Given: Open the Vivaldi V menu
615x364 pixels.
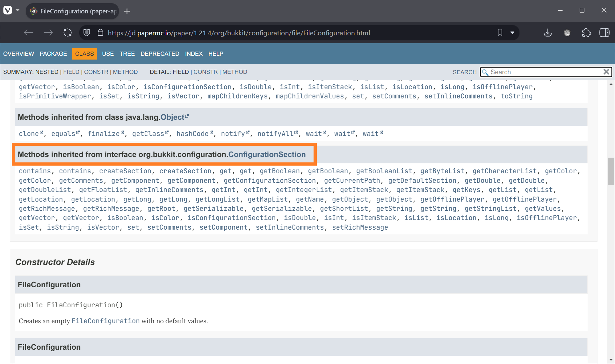Looking at the screenshot, I should tap(7, 10).
